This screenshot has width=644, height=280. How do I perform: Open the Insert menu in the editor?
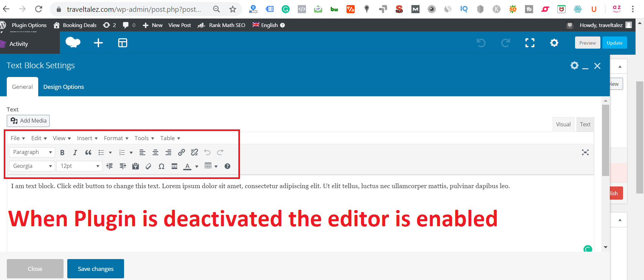(87, 138)
